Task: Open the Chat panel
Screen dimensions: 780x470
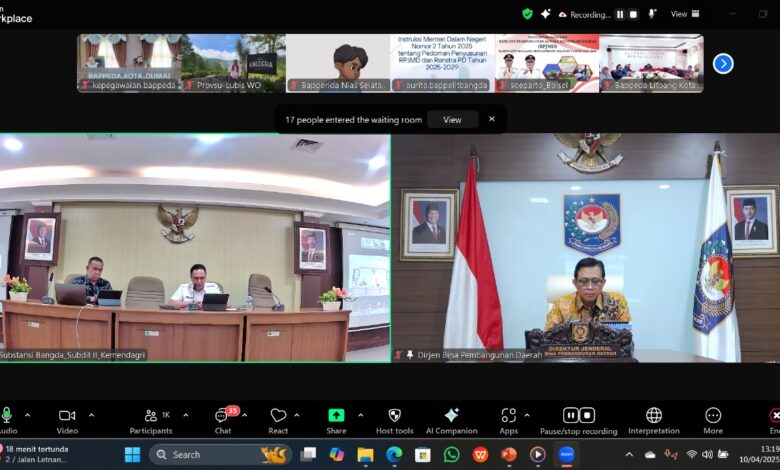Action: [x=222, y=416]
